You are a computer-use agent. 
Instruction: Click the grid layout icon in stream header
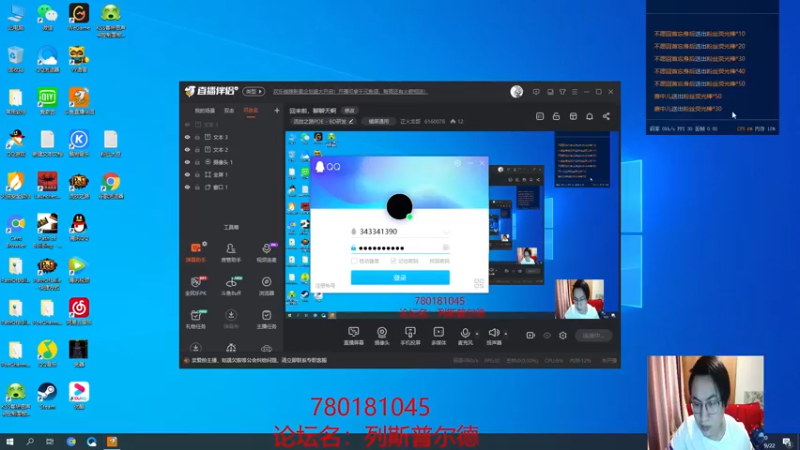coord(573,116)
